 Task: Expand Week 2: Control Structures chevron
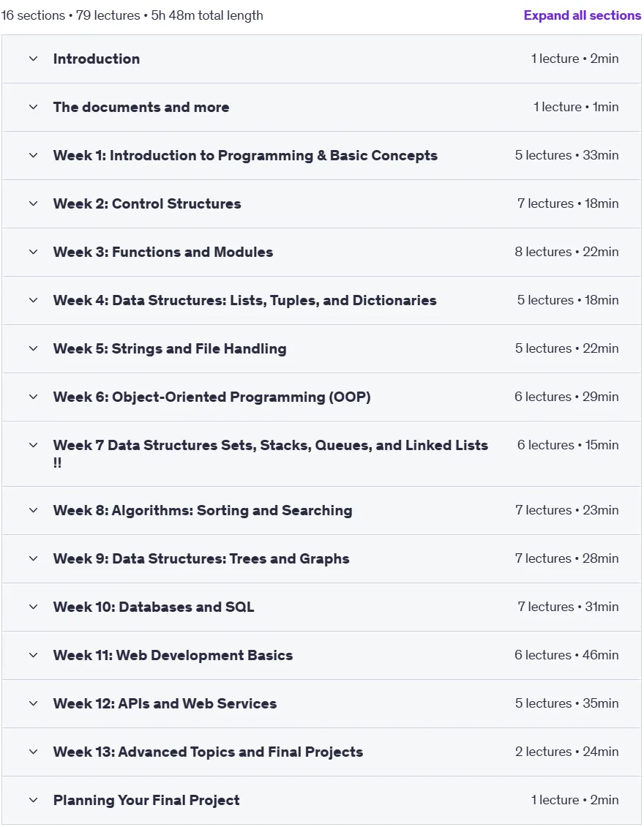pos(33,203)
